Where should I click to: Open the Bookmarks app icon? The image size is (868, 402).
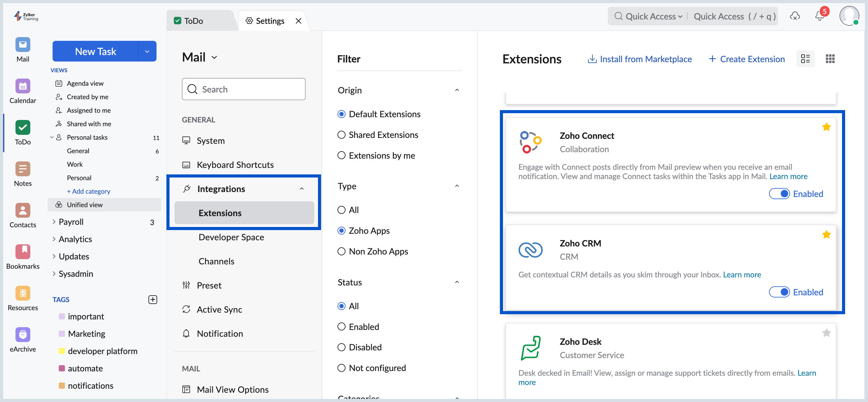point(23,252)
